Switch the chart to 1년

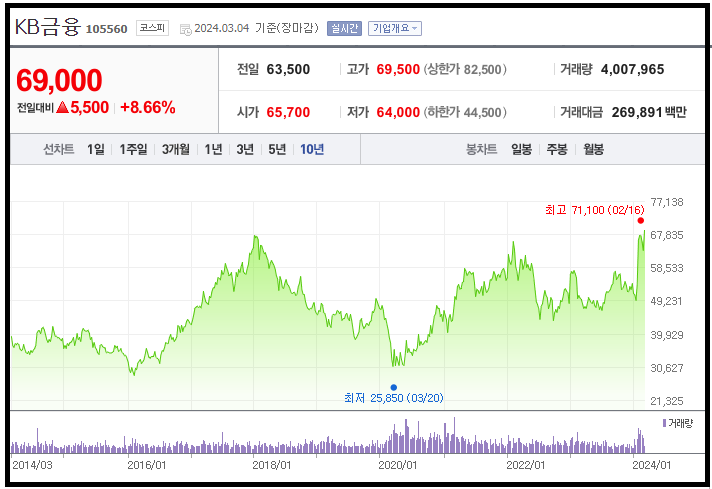(213, 149)
